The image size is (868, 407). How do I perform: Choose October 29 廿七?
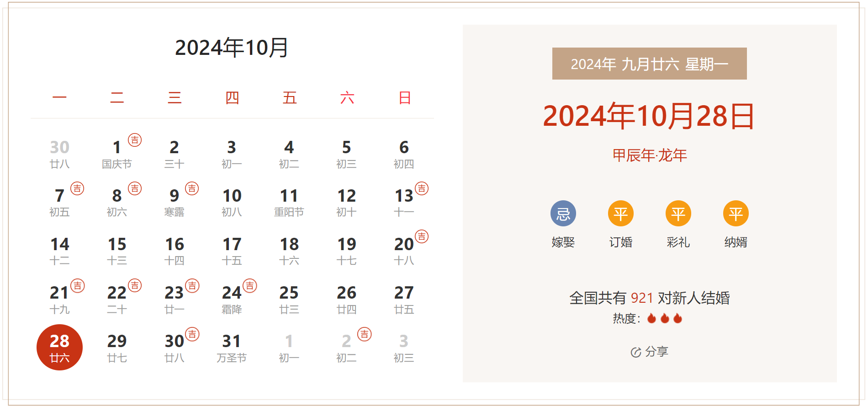tap(117, 348)
